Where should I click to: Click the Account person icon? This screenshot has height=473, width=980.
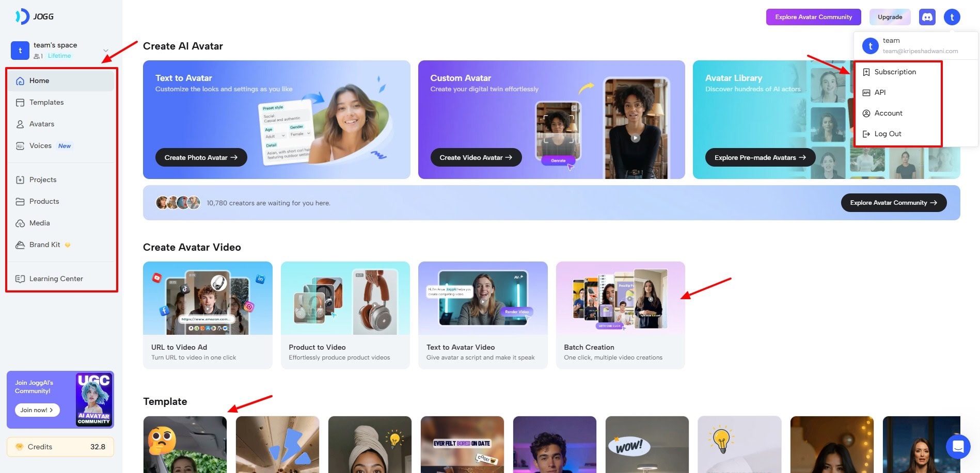point(866,113)
